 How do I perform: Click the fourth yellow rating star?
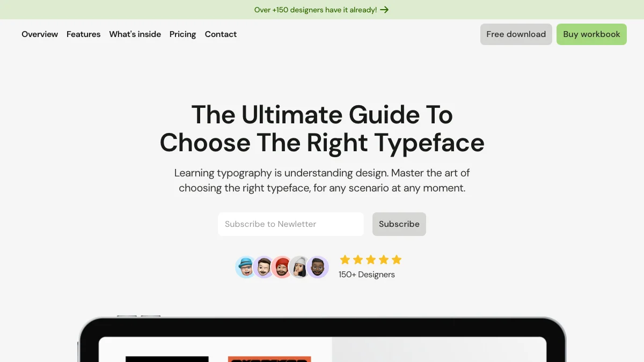point(384,260)
